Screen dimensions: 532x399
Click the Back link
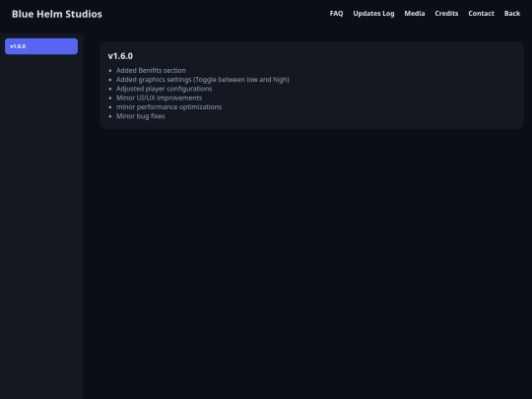pyautogui.click(x=512, y=14)
